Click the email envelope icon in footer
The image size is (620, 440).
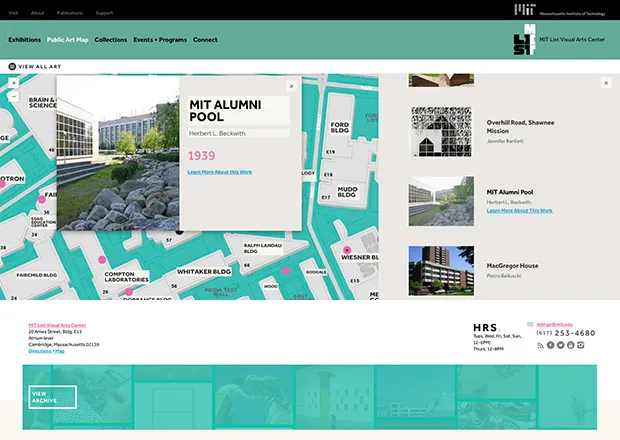(x=530, y=325)
